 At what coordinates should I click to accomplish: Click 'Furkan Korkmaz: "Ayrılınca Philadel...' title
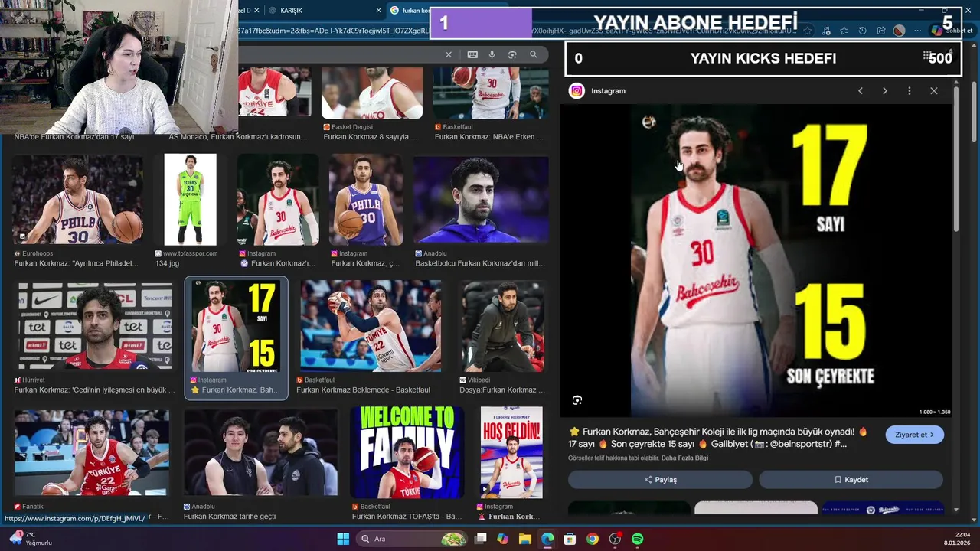76,264
